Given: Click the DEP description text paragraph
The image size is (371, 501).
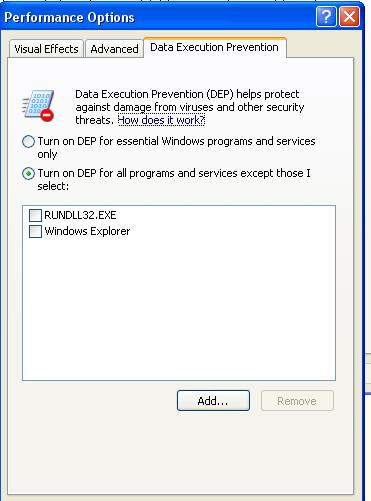Looking at the screenshot, I should click(x=190, y=107).
